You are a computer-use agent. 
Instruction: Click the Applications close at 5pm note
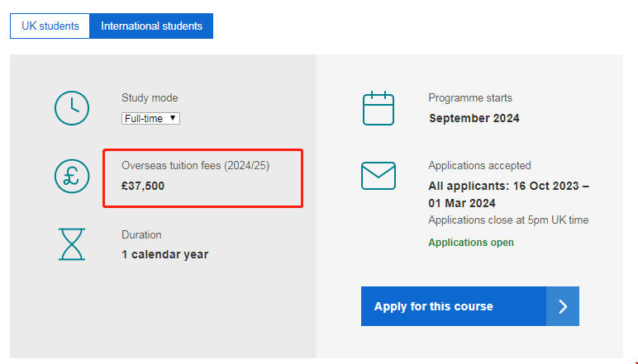(508, 220)
